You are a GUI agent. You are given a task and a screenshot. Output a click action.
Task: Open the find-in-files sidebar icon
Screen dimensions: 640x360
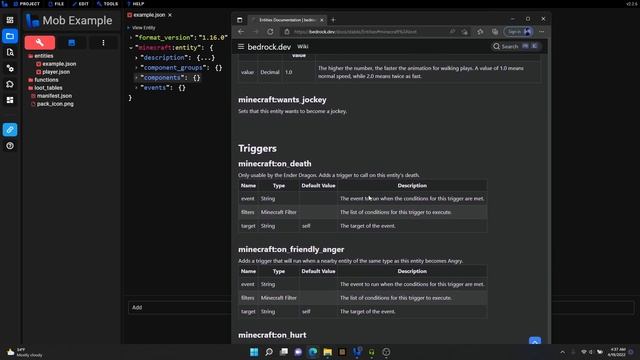point(10,52)
